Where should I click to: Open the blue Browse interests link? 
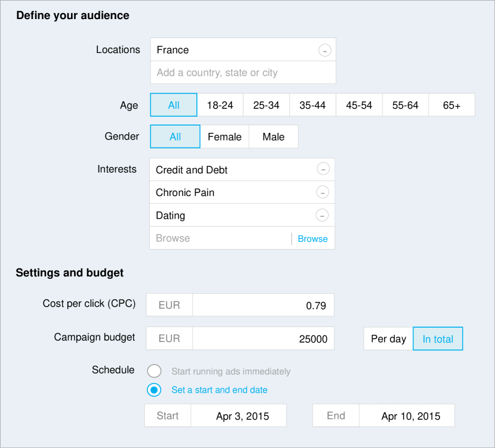pos(313,239)
